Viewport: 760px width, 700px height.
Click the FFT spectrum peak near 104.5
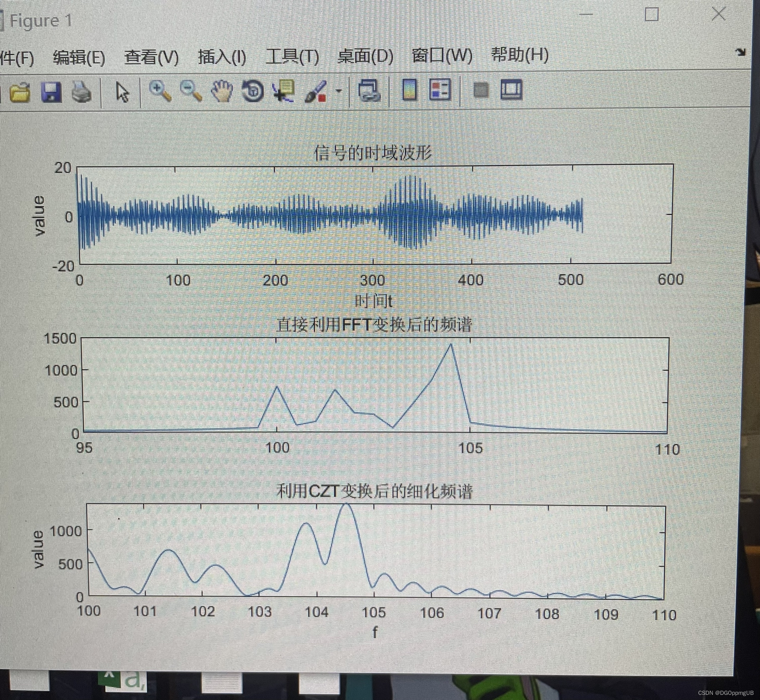pyautogui.click(x=451, y=344)
